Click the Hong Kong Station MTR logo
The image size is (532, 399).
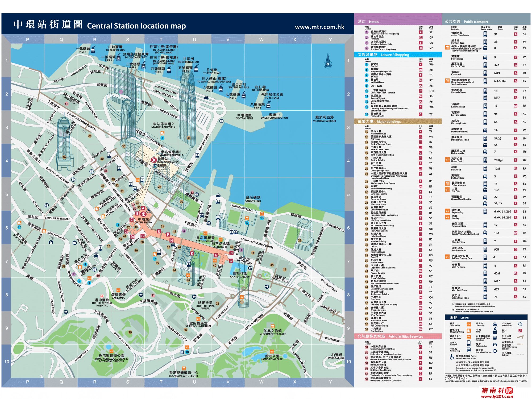click(x=153, y=160)
